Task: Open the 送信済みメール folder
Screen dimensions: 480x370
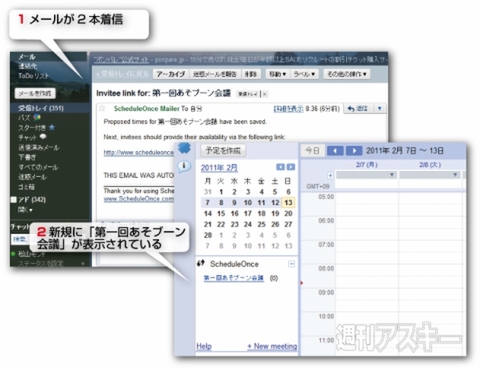Action: (x=39, y=147)
